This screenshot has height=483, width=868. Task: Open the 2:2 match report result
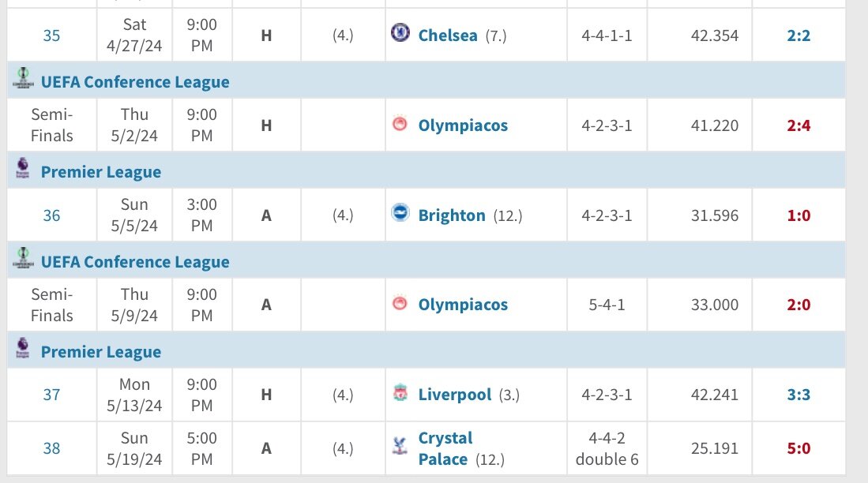(798, 36)
